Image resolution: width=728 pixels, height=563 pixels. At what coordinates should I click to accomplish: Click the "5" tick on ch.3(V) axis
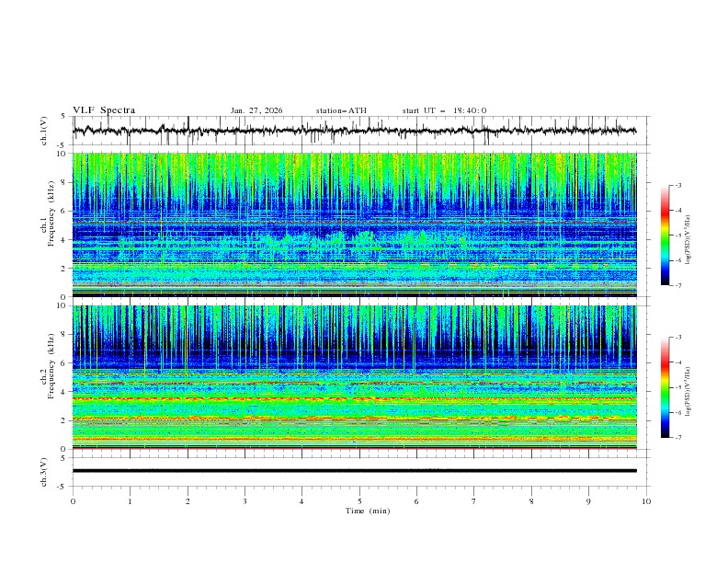pyautogui.click(x=63, y=458)
